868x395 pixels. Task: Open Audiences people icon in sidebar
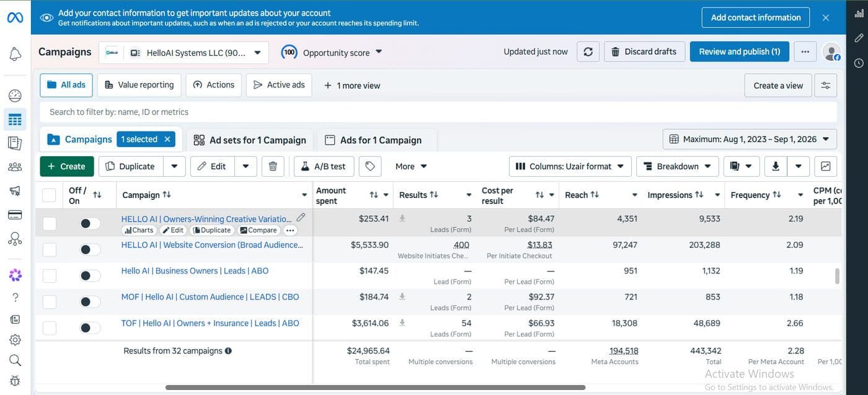(x=15, y=167)
